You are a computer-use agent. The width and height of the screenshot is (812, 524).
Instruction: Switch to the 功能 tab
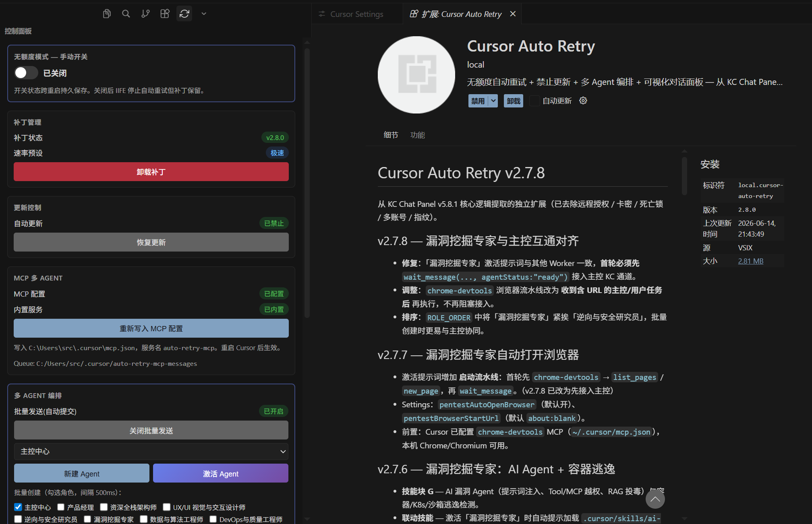tap(418, 135)
